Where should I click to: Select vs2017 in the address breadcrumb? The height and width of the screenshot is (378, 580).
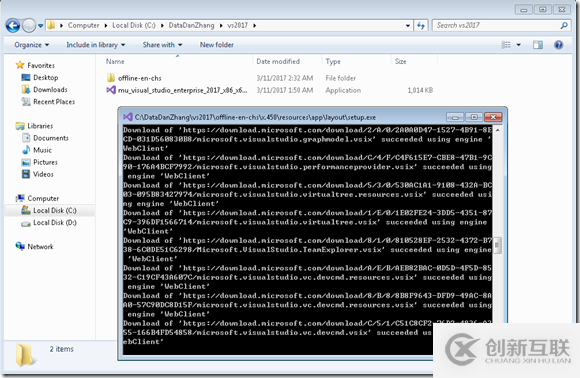pos(237,25)
